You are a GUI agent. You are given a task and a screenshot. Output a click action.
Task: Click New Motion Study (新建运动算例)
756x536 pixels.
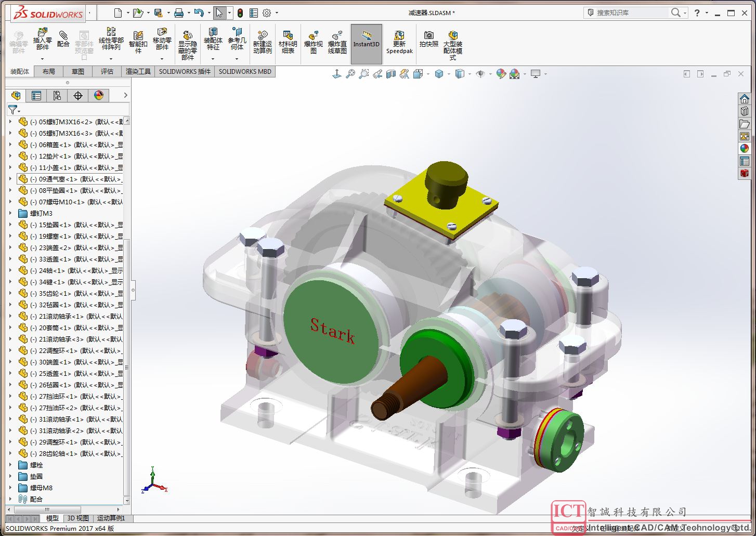click(x=263, y=42)
